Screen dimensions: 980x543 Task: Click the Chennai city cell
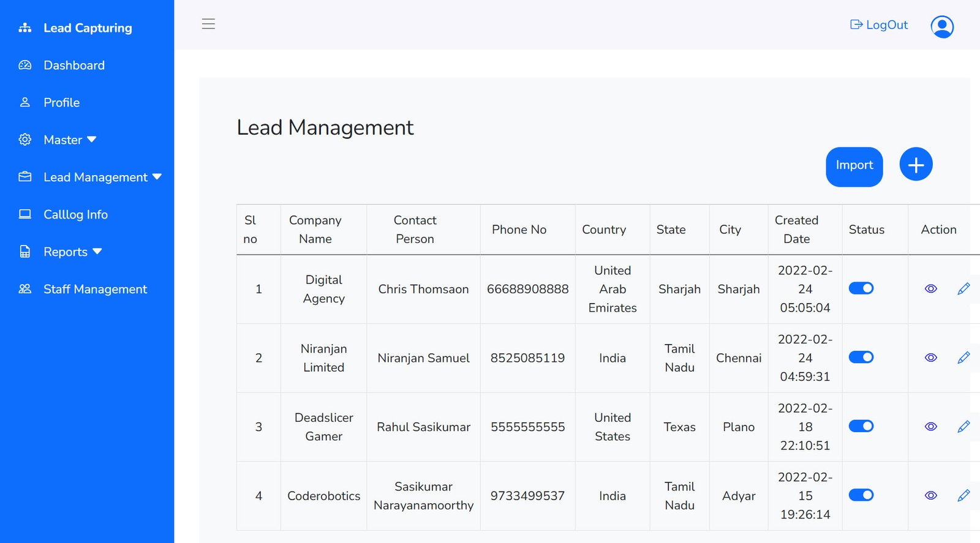pyautogui.click(x=739, y=358)
